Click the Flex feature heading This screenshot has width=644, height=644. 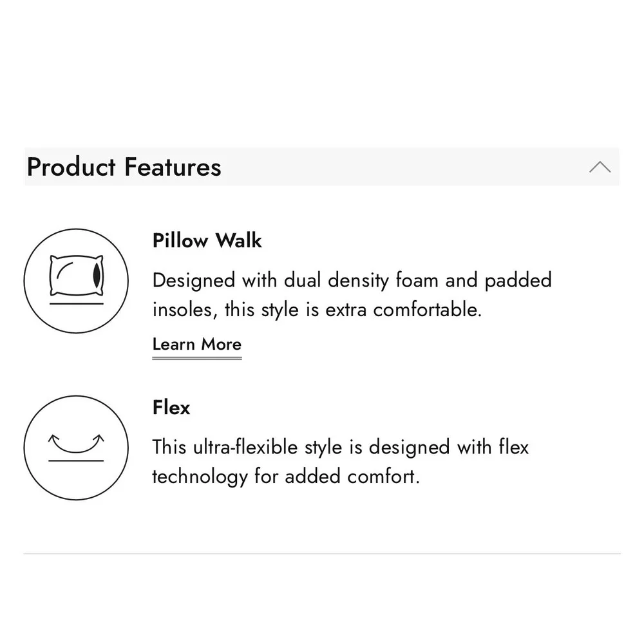coord(171,408)
